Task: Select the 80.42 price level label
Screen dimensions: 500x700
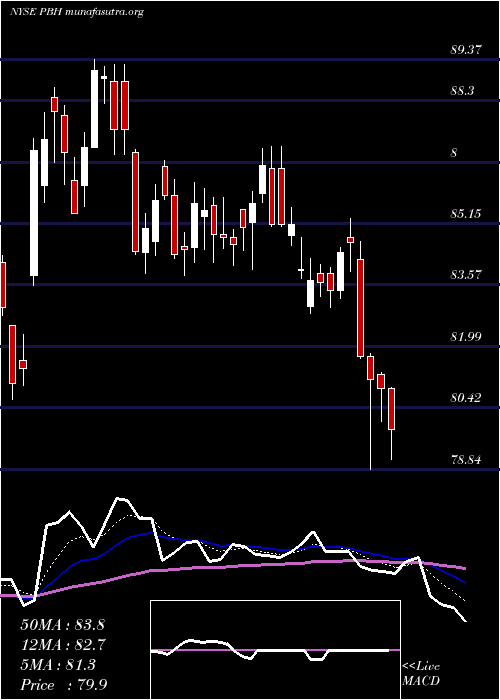Action: pyautogui.click(x=466, y=398)
